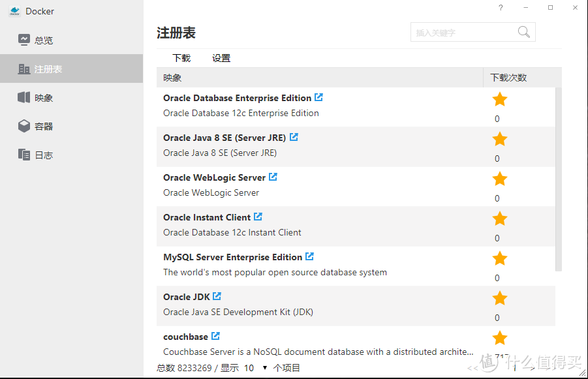The image size is (588, 379).
Task: Open external link for Oracle Database Enterprise Edition
Action: [318, 97]
